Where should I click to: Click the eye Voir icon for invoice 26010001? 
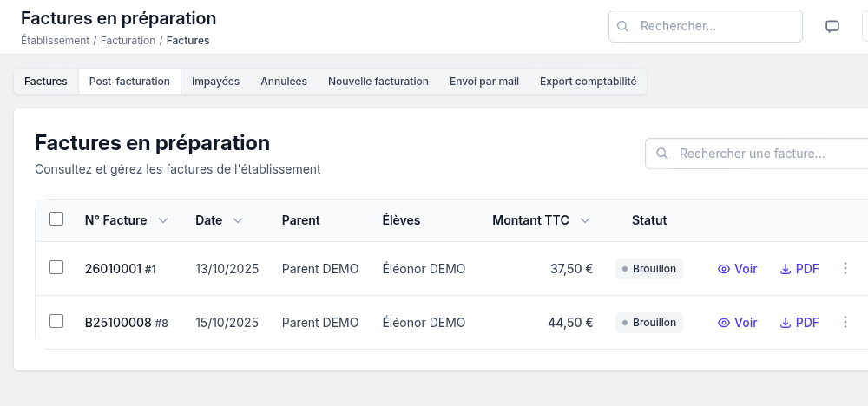[x=724, y=269]
